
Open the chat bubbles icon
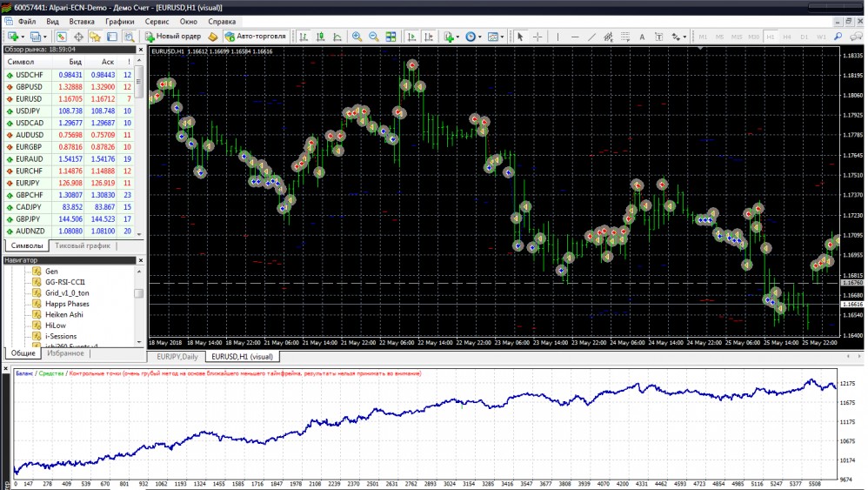click(x=856, y=37)
